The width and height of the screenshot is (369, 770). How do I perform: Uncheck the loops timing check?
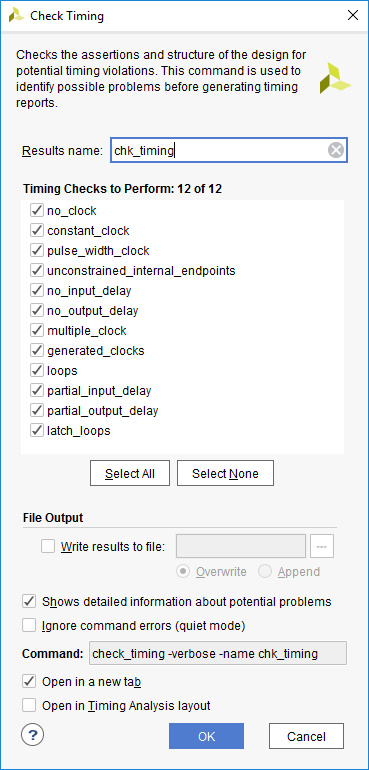click(37, 371)
